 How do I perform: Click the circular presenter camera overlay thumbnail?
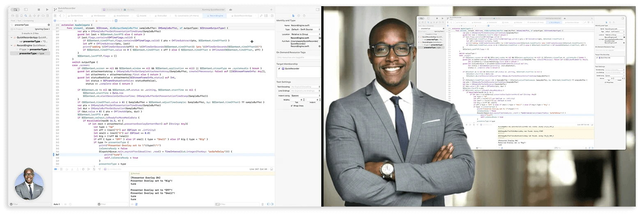30,183
